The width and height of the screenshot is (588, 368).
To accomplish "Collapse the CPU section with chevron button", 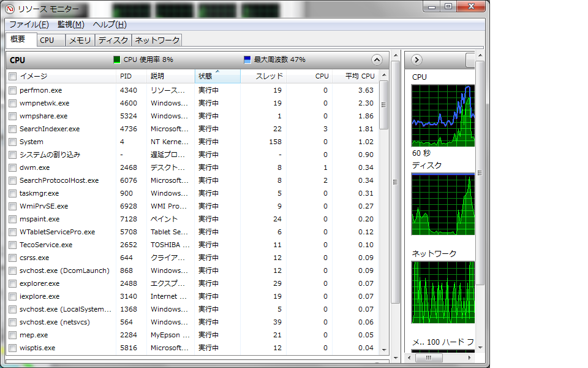I will 377,59.
